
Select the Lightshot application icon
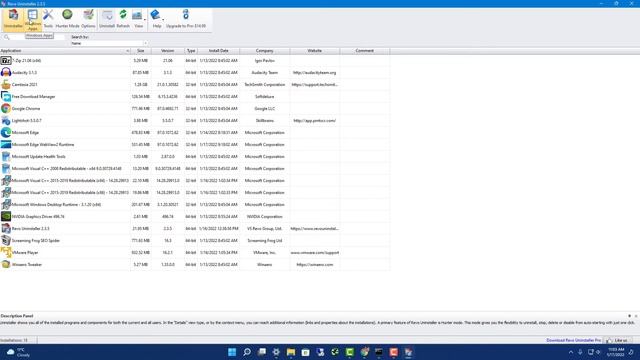click(6, 120)
